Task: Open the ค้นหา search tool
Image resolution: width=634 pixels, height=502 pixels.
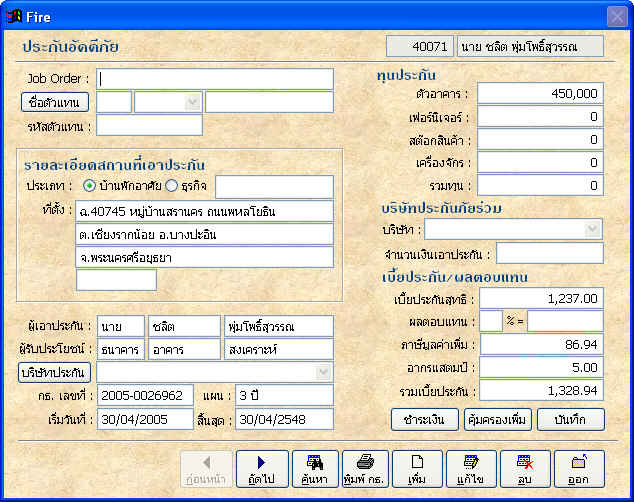Action: [x=315, y=468]
